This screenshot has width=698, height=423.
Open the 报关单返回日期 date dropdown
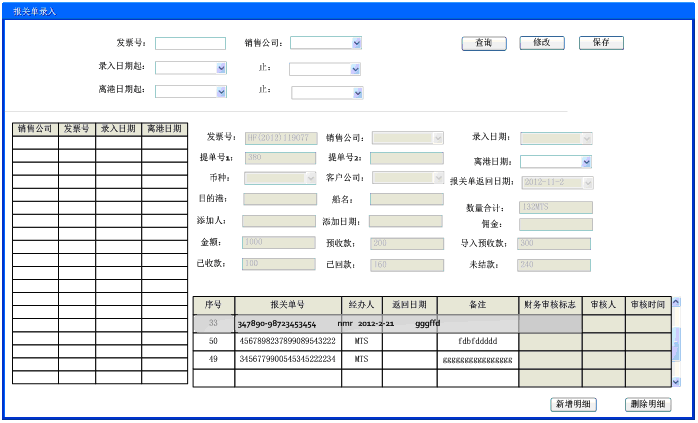[586, 182]
